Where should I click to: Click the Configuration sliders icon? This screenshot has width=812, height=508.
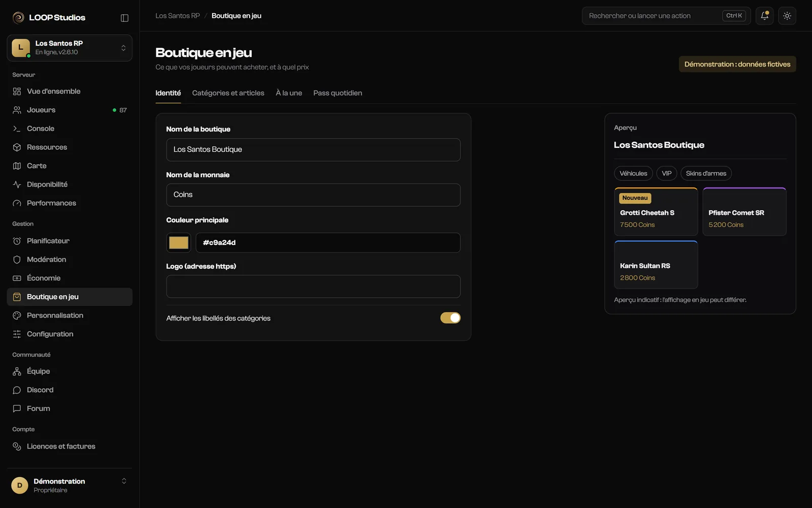click(x=17, y=334)
